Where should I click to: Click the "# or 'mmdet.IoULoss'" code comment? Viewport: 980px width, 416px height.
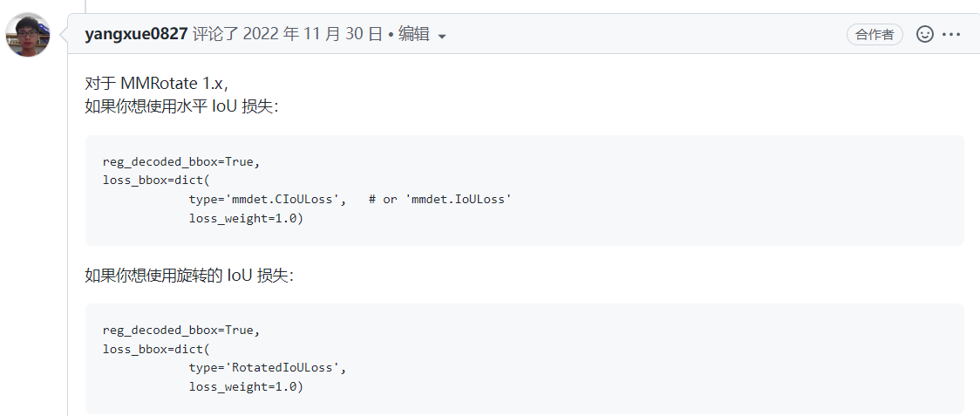point(440,199)
